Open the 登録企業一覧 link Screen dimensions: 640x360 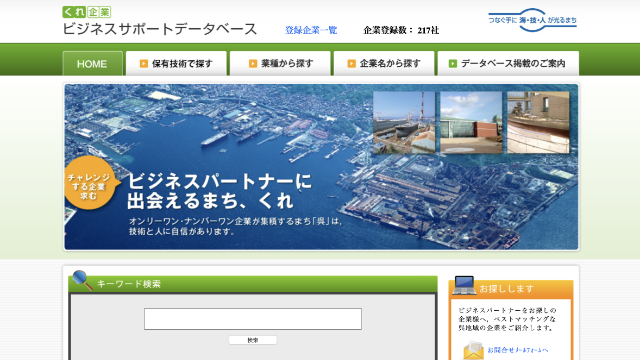pyautogui.click(x=311, y=30)
